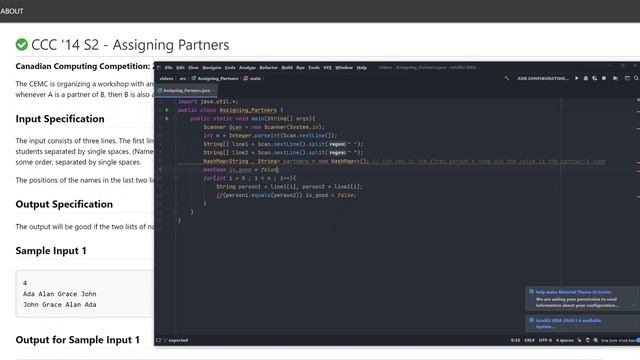Click the Run play icon in toolbar
The image size is (640, 360).
click(577, 78)
